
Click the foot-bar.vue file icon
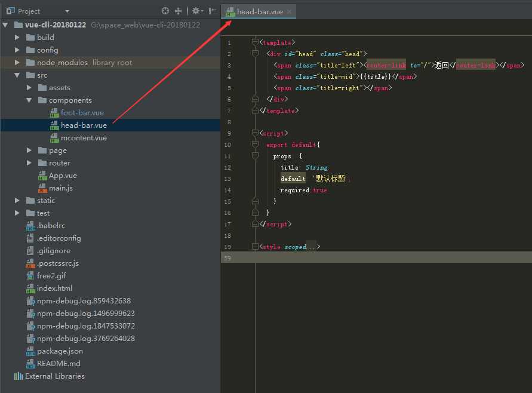(54, 113)
